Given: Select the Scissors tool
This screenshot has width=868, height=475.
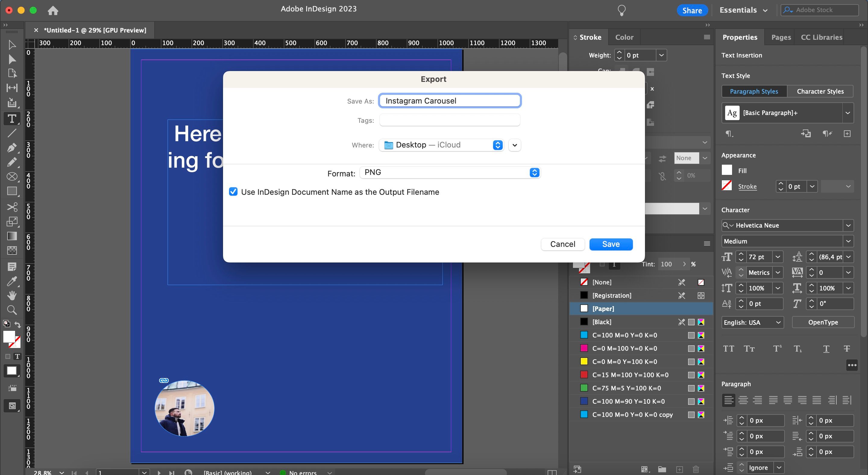Looking at the screenshot, I should pyautogui.click(x=12, y=207).
